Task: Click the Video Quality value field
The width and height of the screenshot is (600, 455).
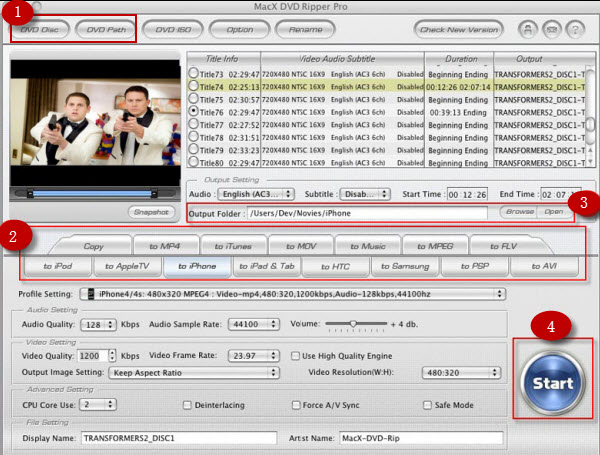Action: (93, 356)
